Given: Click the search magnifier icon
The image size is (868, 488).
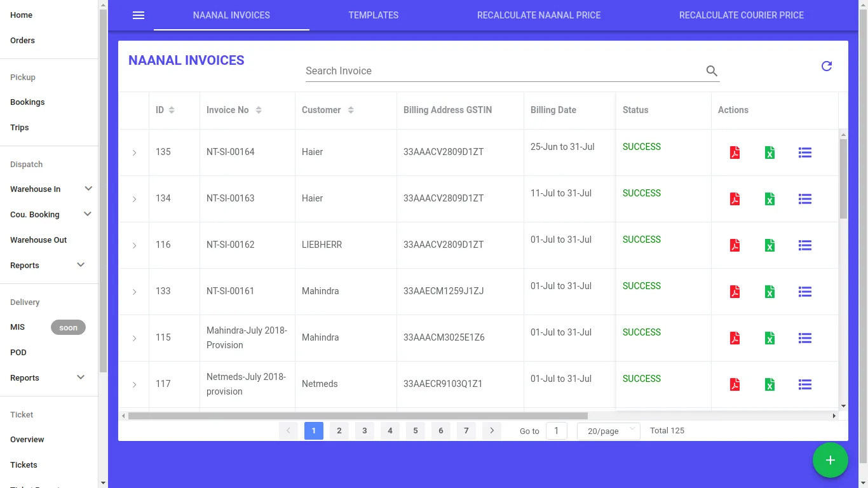Looking at the screenshot, I should point(712,71).
